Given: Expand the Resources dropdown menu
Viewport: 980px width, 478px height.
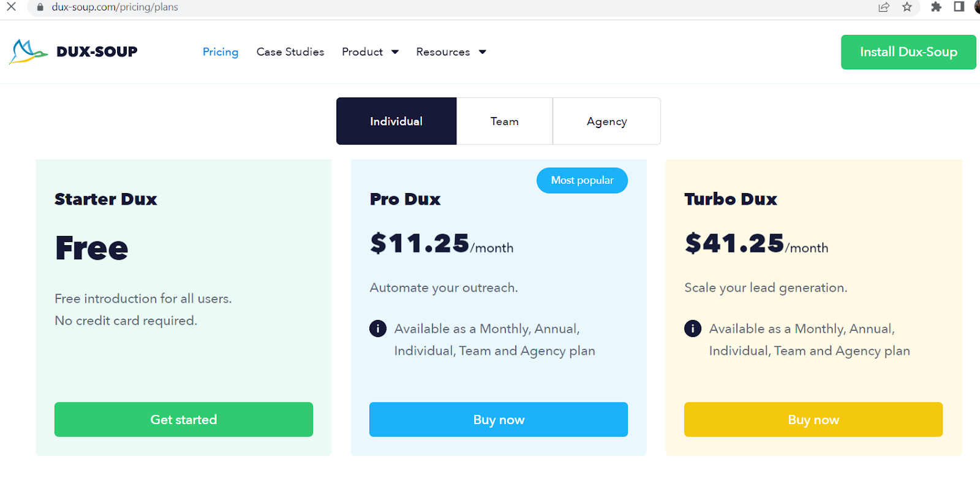Looking at the screenshot, I should [x=451, y=52].
